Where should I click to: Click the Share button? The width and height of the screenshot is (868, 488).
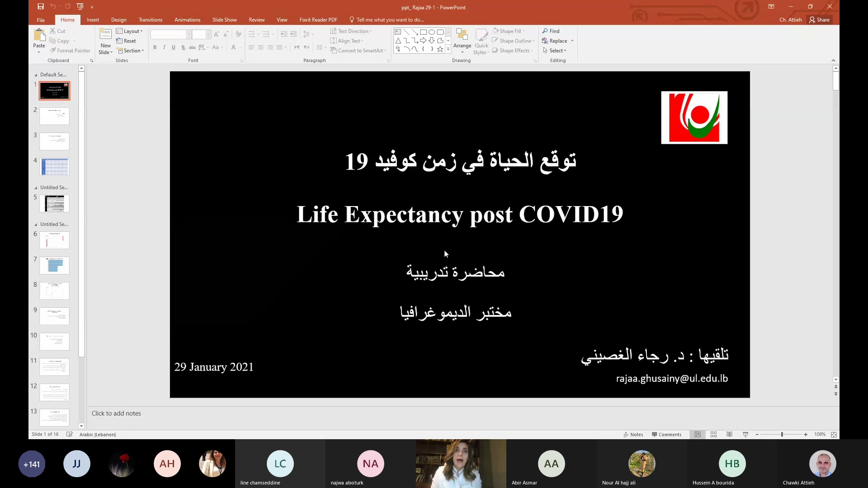point(820,20)
